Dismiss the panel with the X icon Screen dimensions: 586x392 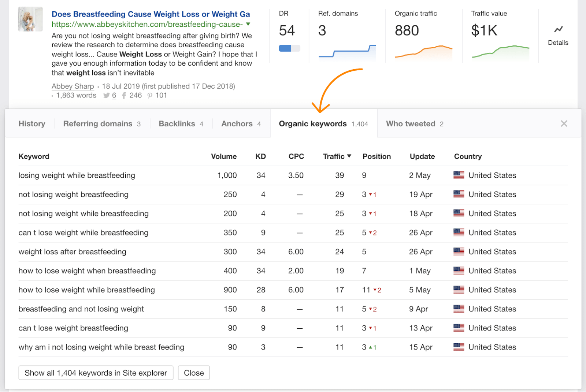coord(564,123)
